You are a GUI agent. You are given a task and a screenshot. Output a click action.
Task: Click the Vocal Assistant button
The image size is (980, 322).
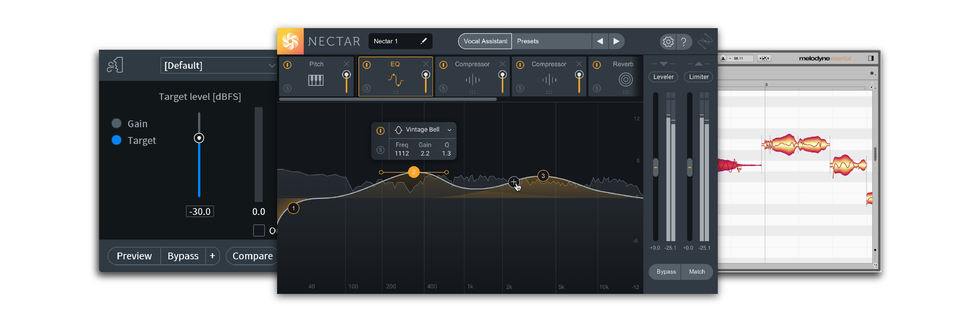point(485,41)
